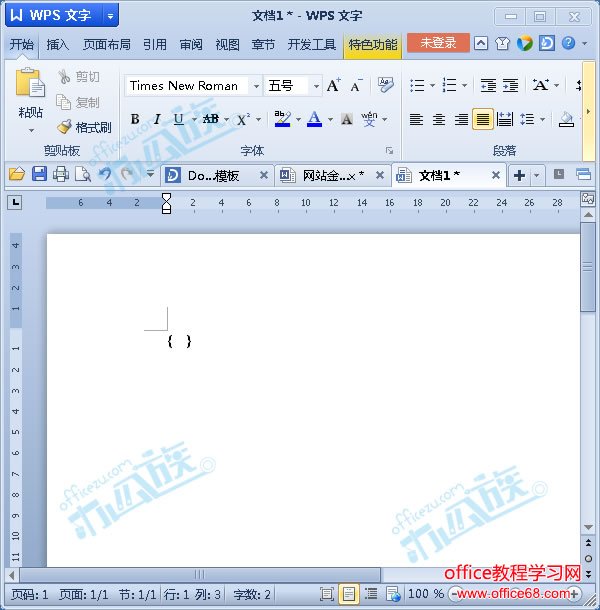Open the font color dropdown arrow
The width and height of the screenshot is (600, 610).
(x=330, y=119)
